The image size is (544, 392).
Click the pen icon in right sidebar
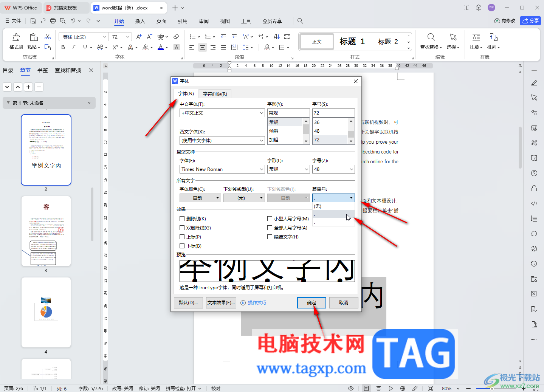[534, 82]
